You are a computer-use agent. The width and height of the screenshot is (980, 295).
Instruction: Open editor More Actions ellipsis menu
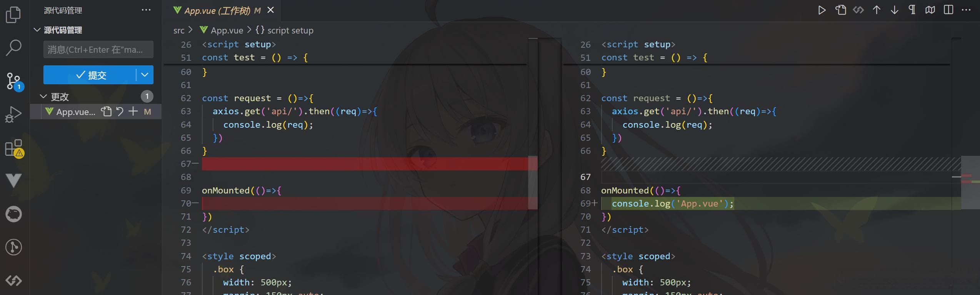coord(966,10)
